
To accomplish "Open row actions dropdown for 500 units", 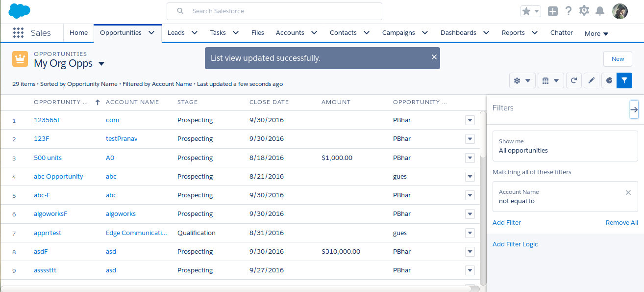I will pyautogui.click(x=470, y=158).
